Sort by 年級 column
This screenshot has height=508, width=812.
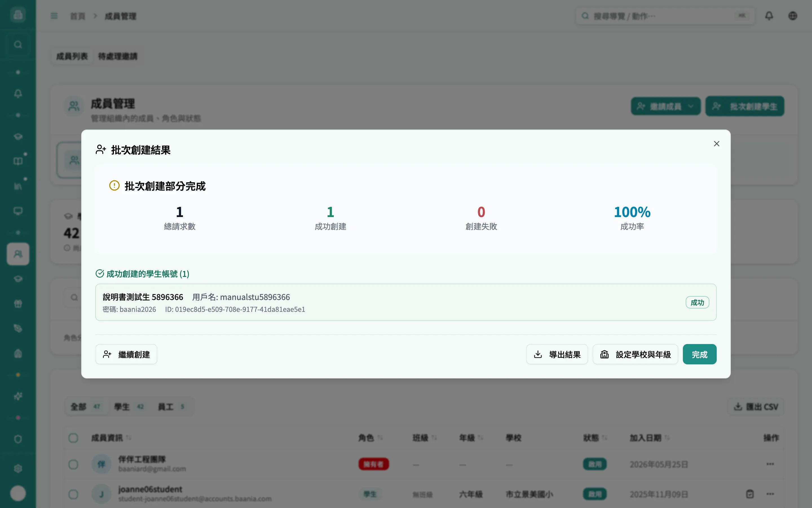click(471, 438)
